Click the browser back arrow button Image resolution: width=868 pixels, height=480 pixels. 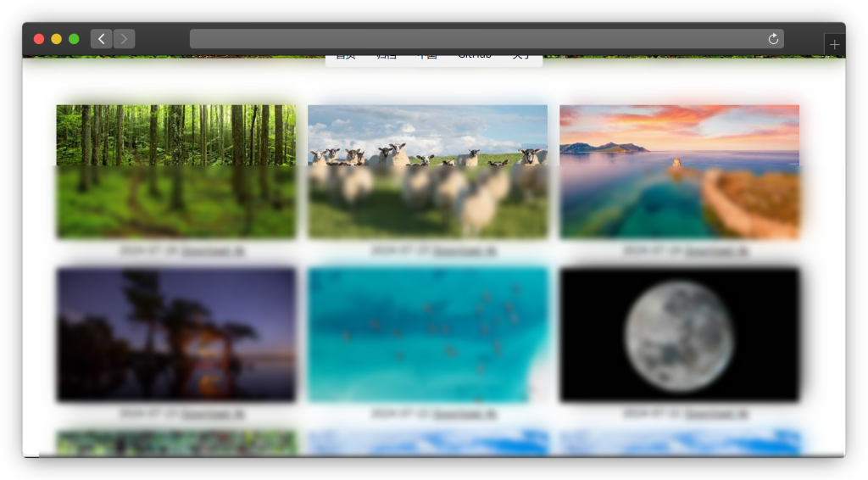(x=101, y=39)
